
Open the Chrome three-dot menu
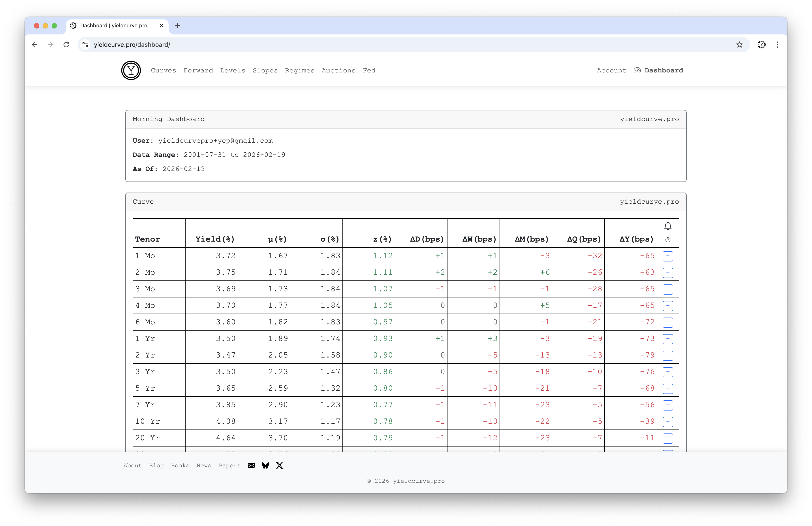778,45
